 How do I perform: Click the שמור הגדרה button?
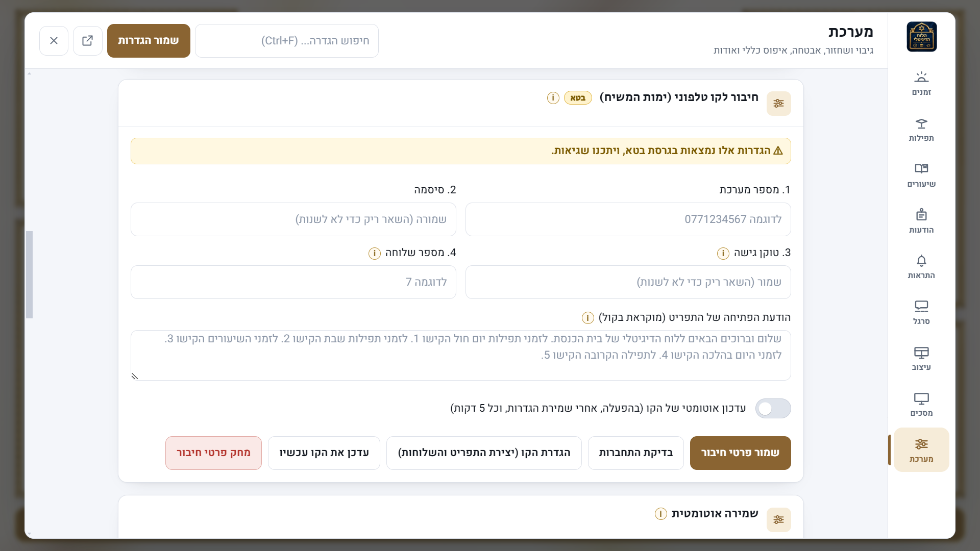click(x=149, y=41)
